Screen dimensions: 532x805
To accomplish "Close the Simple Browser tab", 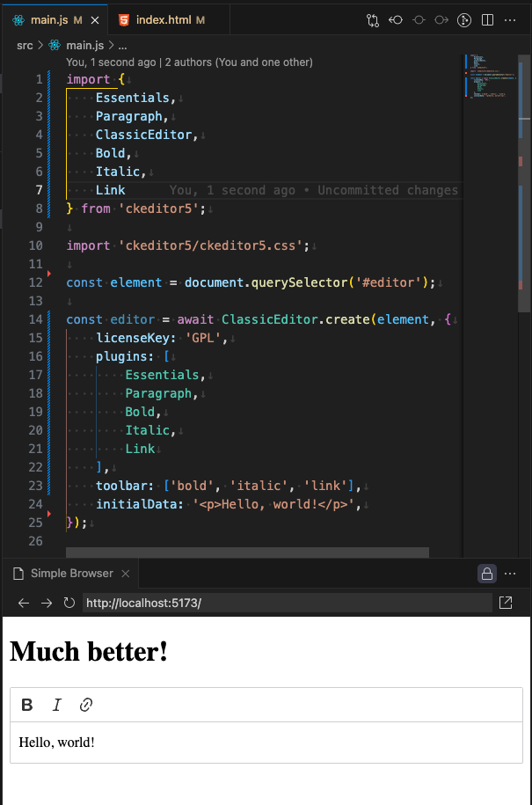I will click(126, 574).
